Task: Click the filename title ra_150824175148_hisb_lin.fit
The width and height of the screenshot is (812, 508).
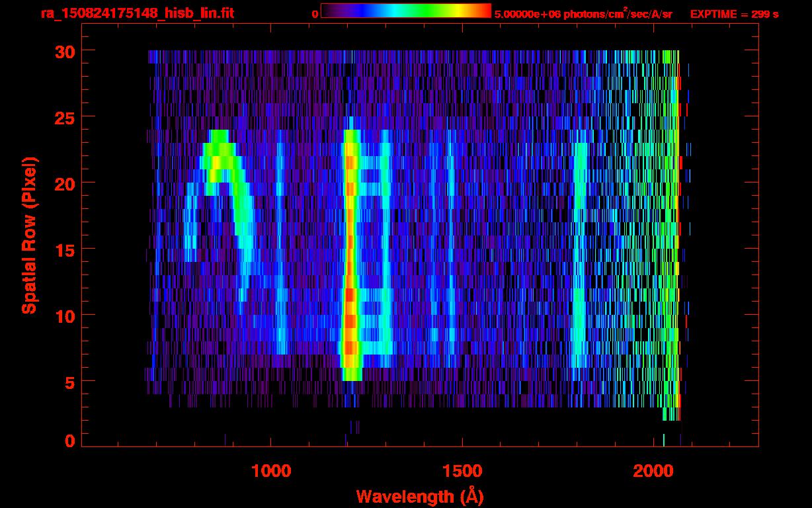Action: pyautogui.click(x=137, y=13)
